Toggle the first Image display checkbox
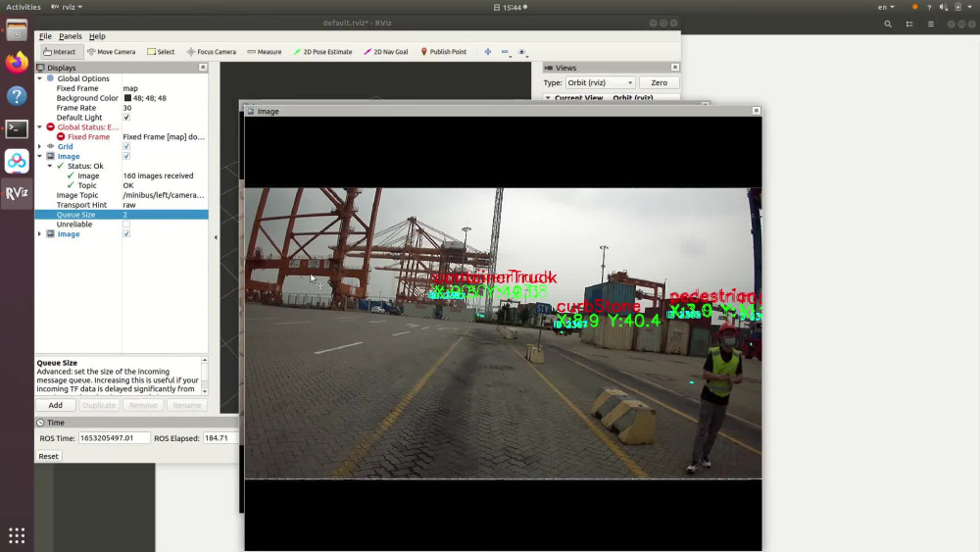 (x=126, y=156)
